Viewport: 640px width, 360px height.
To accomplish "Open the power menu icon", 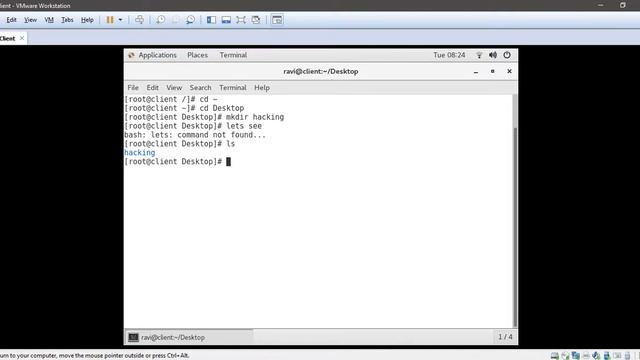I will (507, 55).
